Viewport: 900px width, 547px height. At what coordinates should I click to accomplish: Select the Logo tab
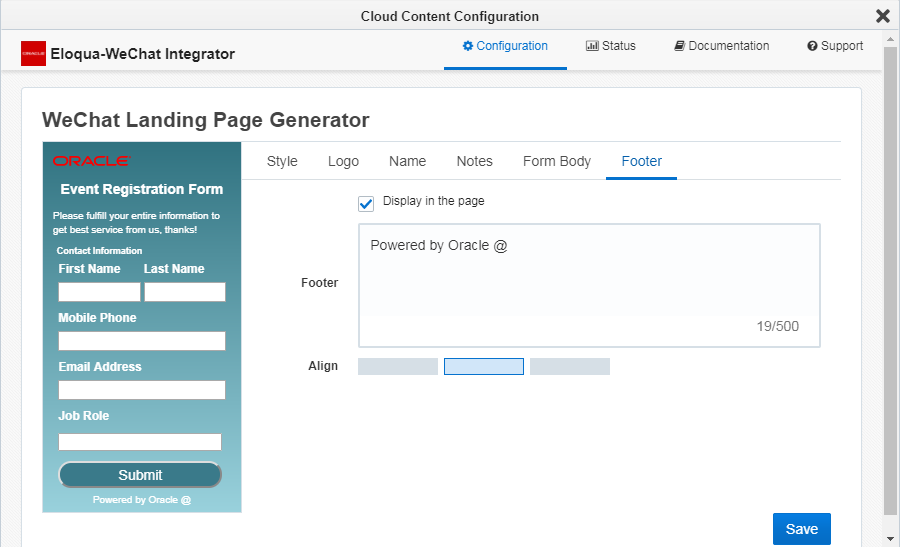[343, 161]
